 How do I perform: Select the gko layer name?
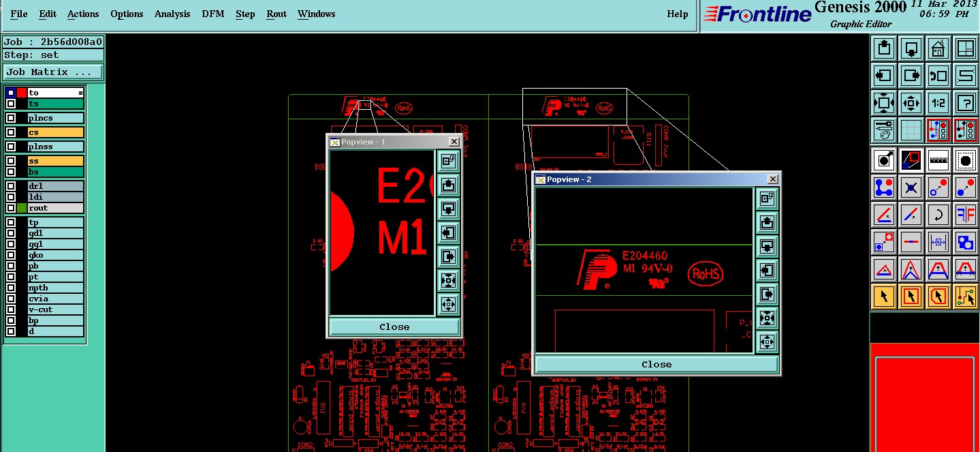pos(56,255)
